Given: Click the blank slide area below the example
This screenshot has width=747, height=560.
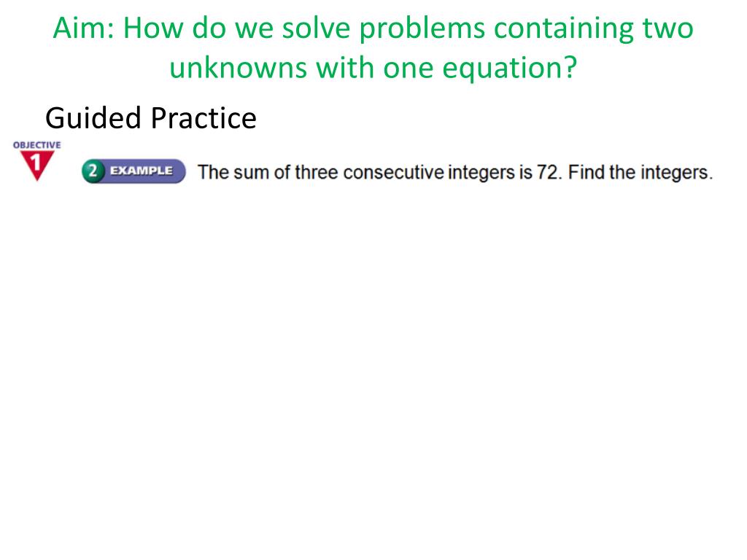Looking at the screenshot, I should tap(373, 371).
